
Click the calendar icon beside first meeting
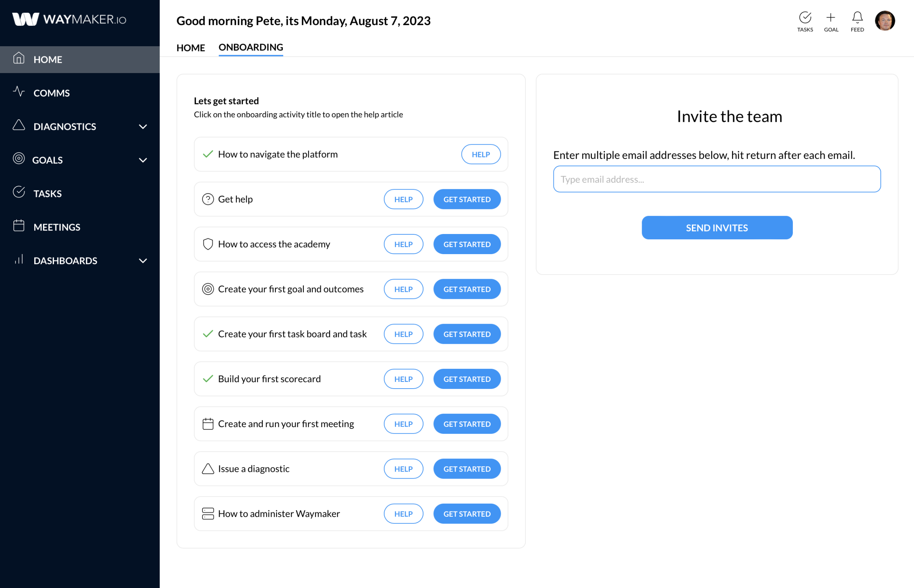click(x=208, y=424)
